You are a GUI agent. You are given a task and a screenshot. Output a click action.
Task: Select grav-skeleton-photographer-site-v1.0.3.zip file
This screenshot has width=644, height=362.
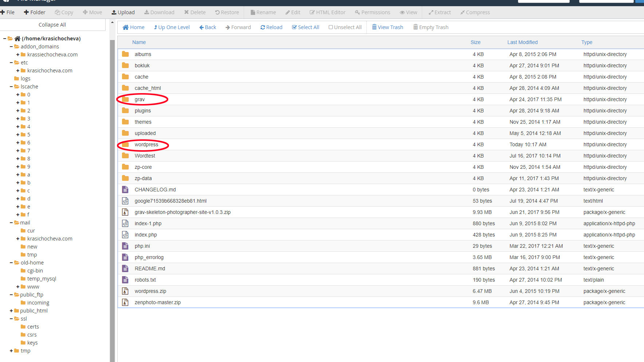(x=381, y=212)
